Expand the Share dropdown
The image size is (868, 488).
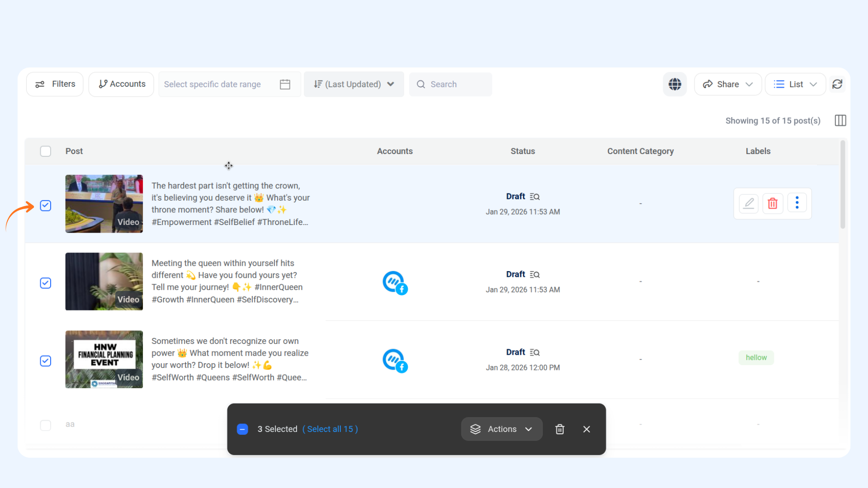tap(727, 84)
